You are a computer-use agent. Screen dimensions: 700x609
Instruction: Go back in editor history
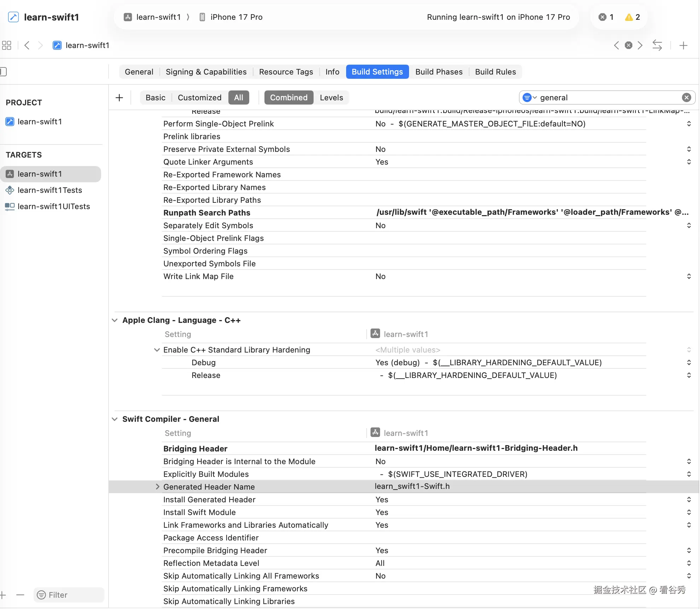27,45
